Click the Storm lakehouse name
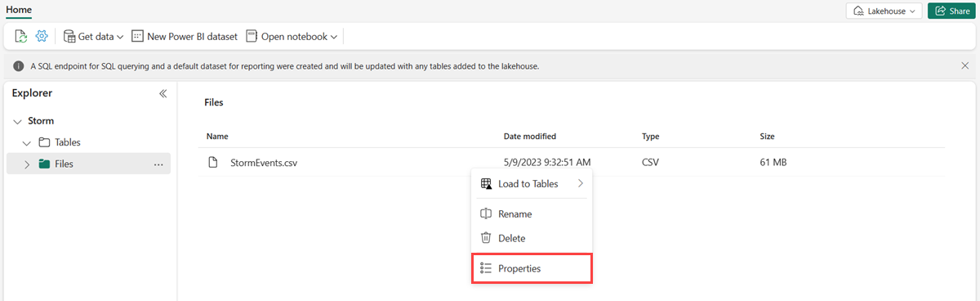Image resolution: width=980 pixels, height=301 pixels. [x=41, y=121]
